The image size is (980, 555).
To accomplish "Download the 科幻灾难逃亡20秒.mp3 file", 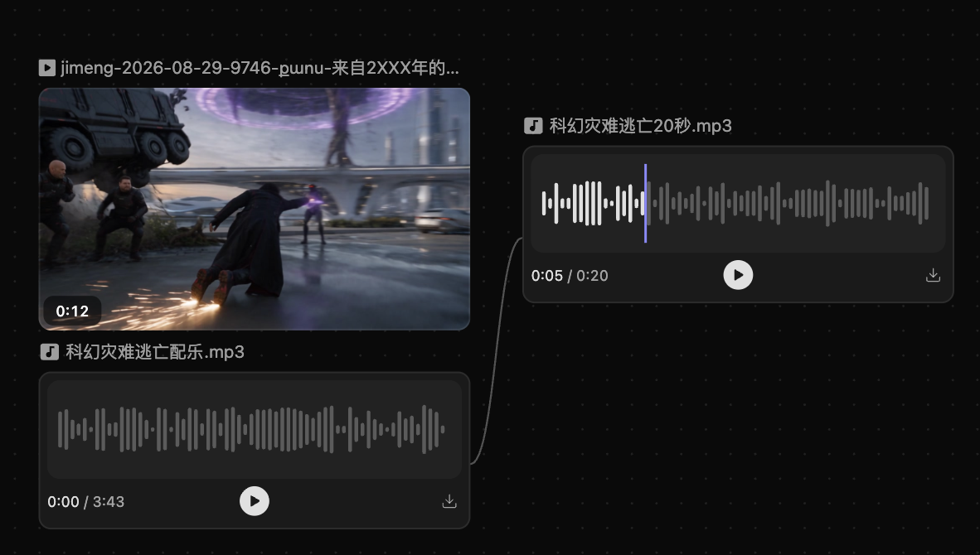I will 933,275.
